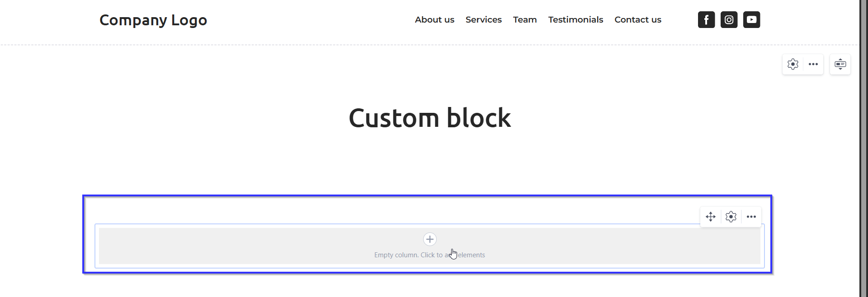868x297 pixels.
Task: Click plus icon to add element to column
Action: [x=430, y=239]
